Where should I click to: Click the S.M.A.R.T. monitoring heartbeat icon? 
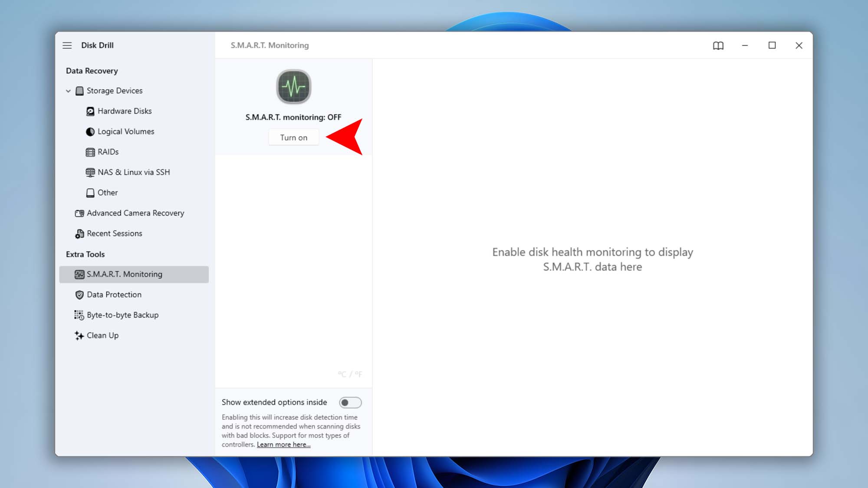[x=293, y=87]
